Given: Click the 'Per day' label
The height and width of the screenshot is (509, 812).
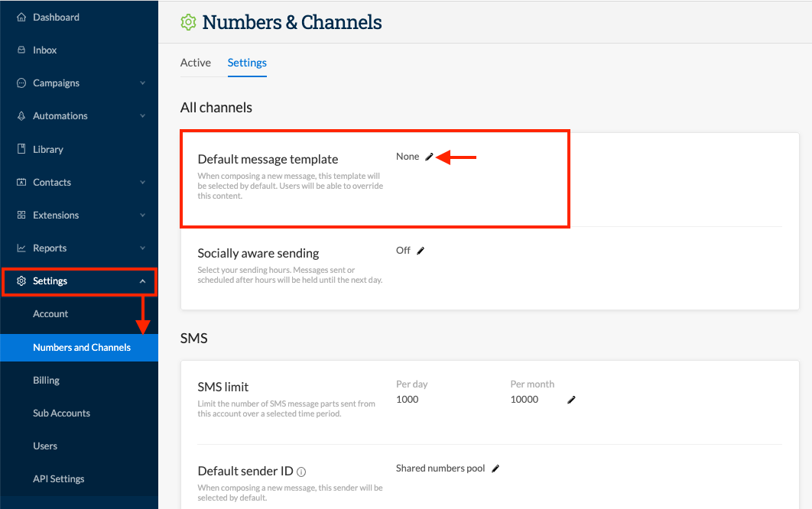Looking at the screenshot, I should 411,384.
